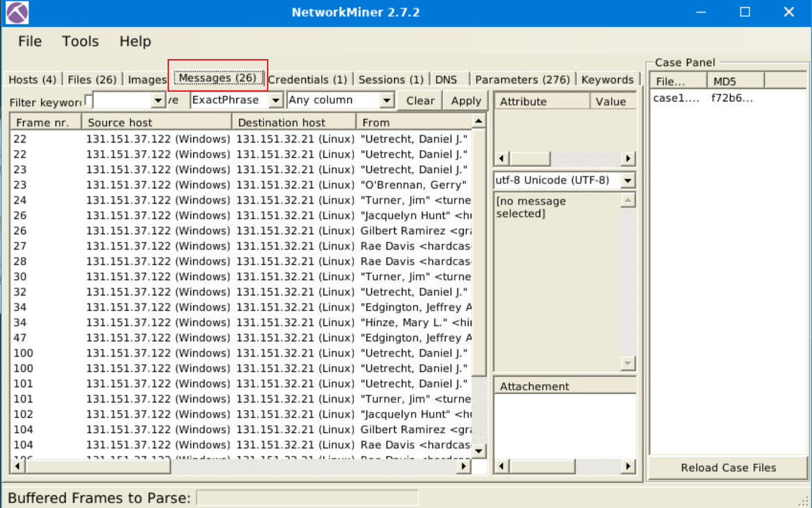Image resolution: width=812 pixels, height=508 pixels.
Task: Select the case1.... file in Case Panel
Action: point(676,99)
